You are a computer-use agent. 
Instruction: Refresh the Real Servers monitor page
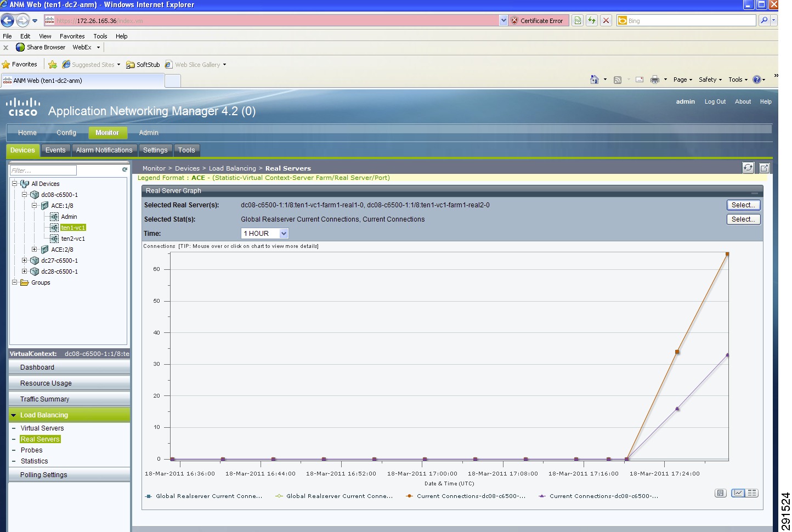(748, 168)
